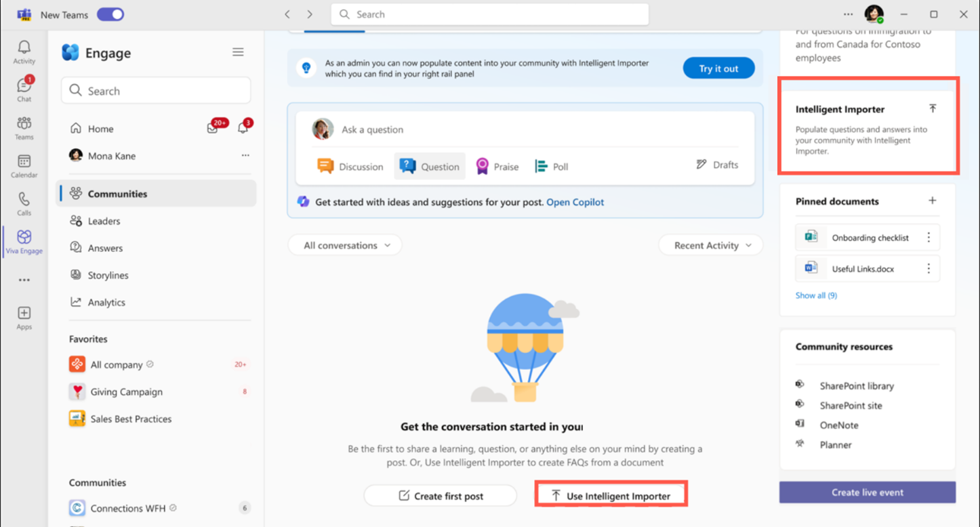Turn off the New Teams toggle
The image size is (980, 527).
[110, 14]
